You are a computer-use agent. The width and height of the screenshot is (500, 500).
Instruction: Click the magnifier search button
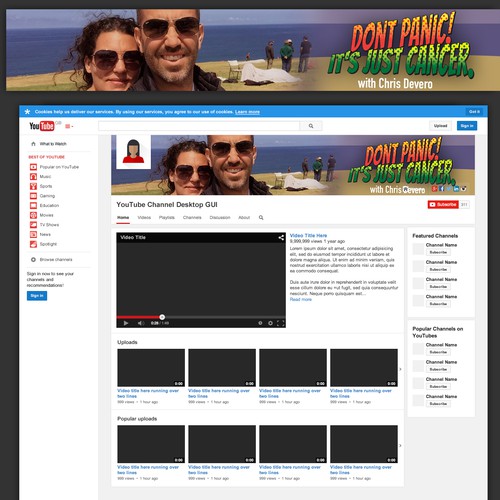tap(311, 126)
